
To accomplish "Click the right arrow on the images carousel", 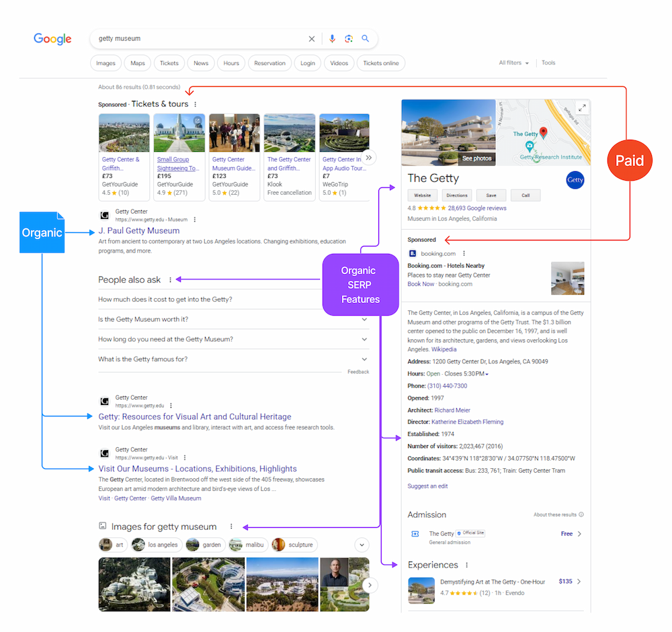I will point(370,585).
